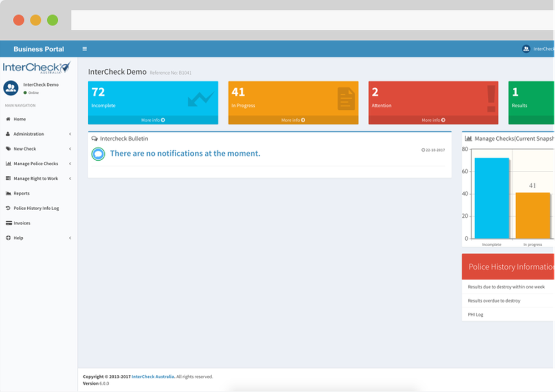Screen dimensions: 555x392
Task: Expand the Manage Right to Work chevron
Action: point(70,179)
